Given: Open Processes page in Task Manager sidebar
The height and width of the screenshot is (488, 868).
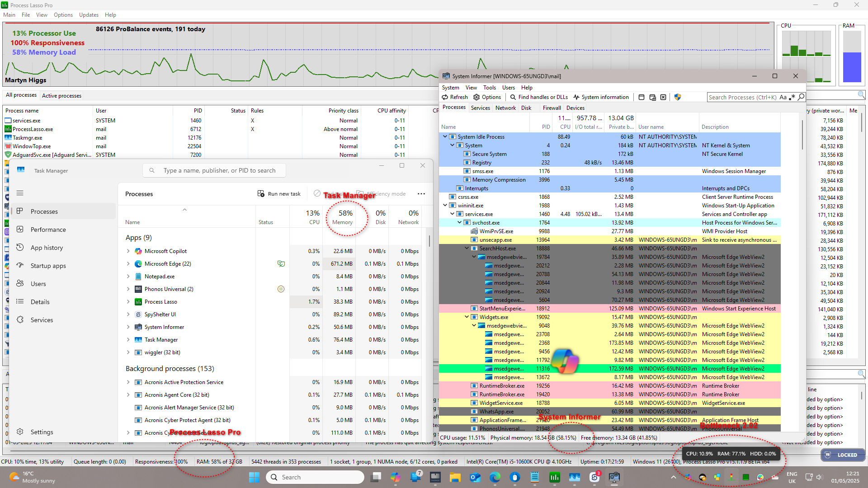Looking at the screenshot, I should pyautogui.click(x=63, y=211).
